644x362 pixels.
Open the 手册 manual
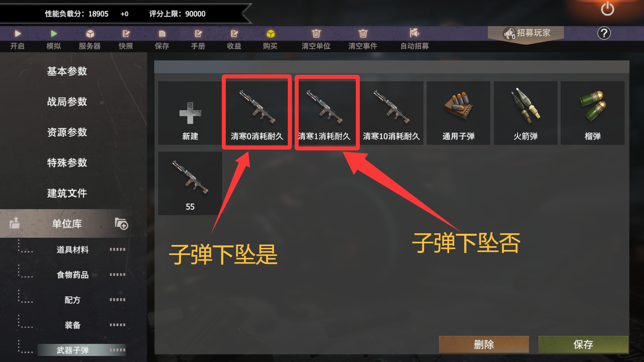point(198,34)
